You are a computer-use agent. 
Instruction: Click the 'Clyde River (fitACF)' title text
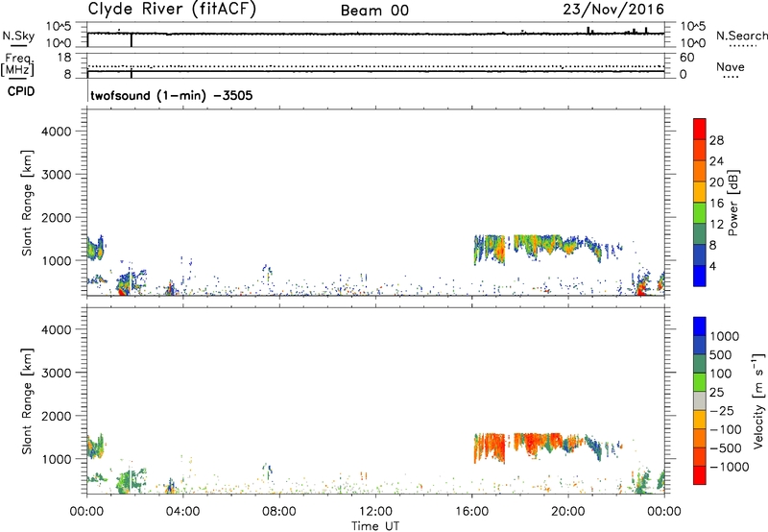coord(172,9)
